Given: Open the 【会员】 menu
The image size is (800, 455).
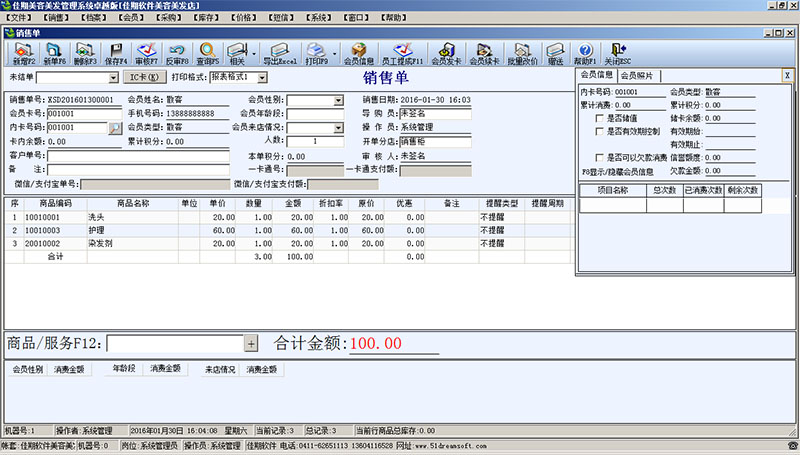Looking at the screenshot, I should click(x=131, y=17).
